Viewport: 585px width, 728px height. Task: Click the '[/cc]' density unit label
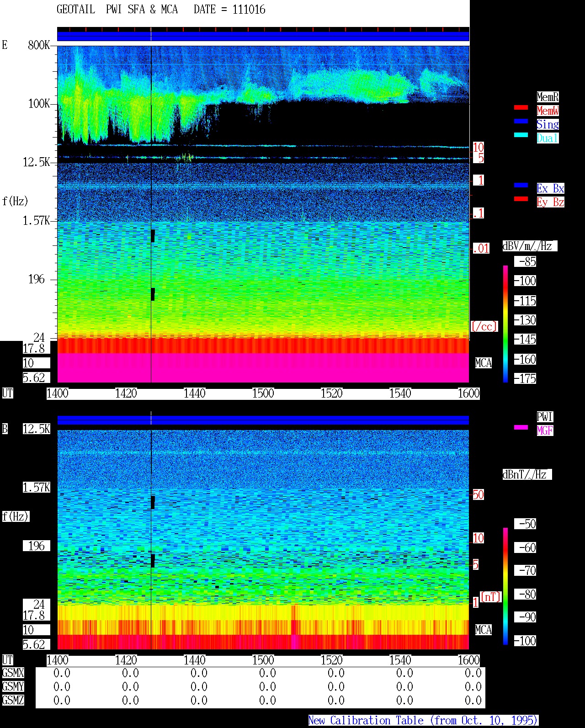pos(484,326)
